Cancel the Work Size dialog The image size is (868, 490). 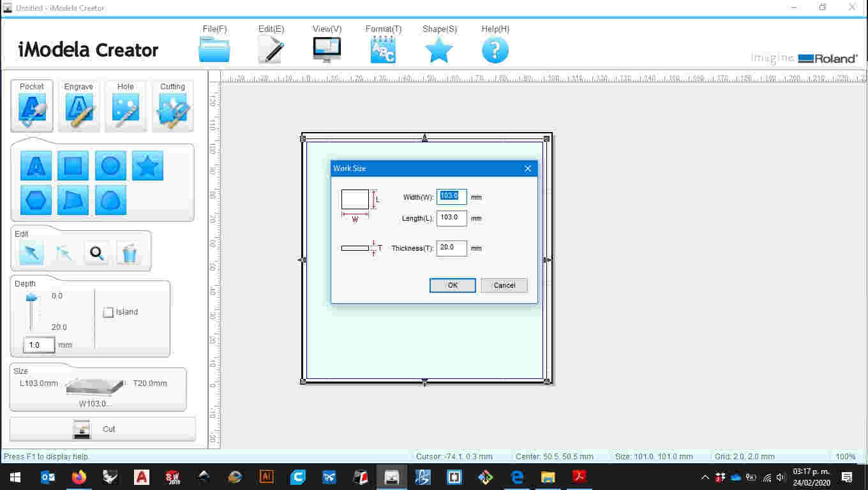tap(504, 285)
